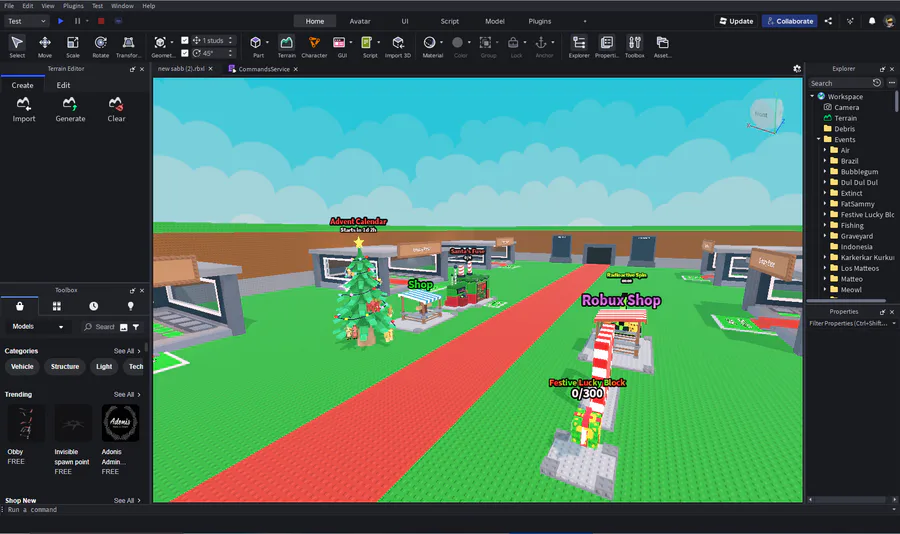Screen dimensions: 900x534
Task: Switch to the CommandsService script tab
Action: tap(263, 69)
